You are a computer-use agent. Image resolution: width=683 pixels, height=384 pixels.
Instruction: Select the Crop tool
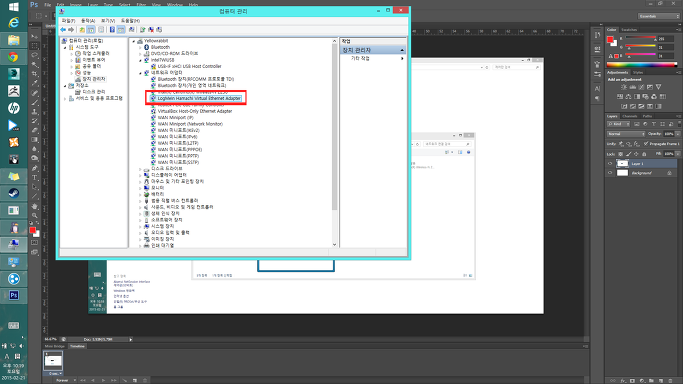[x=34, y=74]
